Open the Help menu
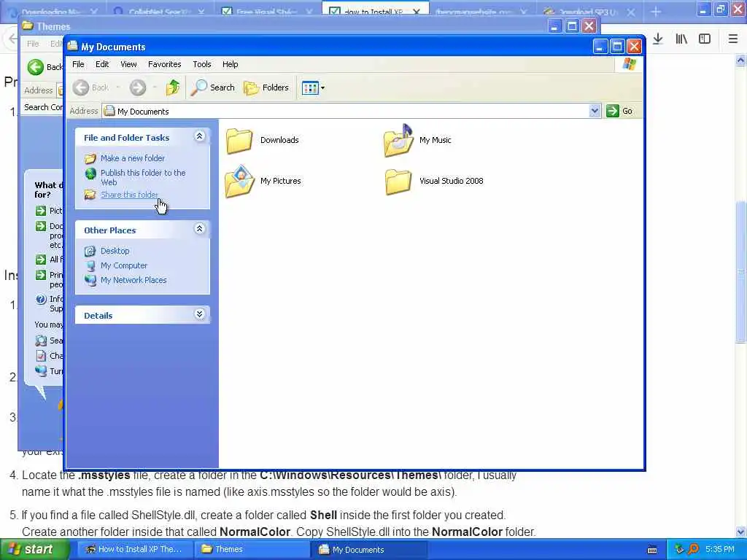The image size is (747, 560). click(x=230, y=64)
